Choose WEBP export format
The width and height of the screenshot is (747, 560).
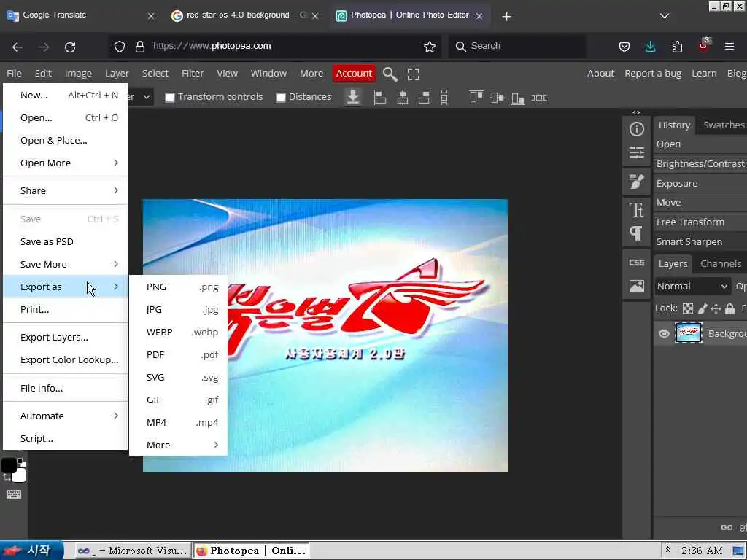tap(178, 332)
